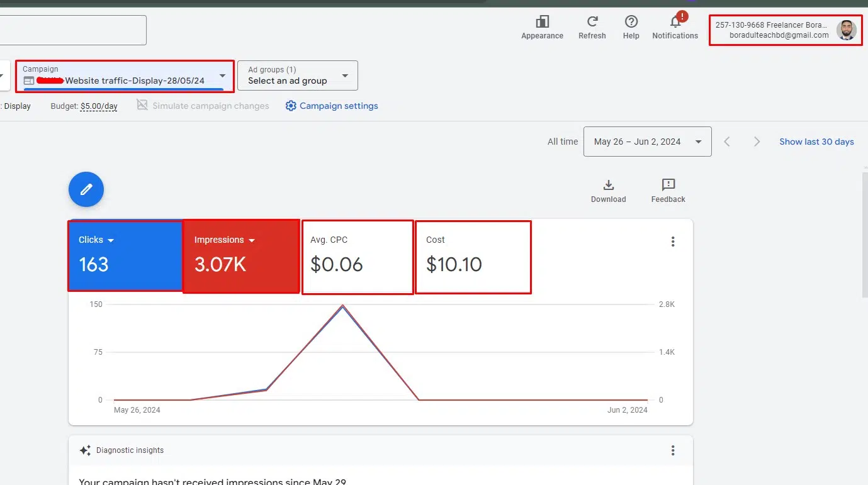Open the date range picker

647,142
